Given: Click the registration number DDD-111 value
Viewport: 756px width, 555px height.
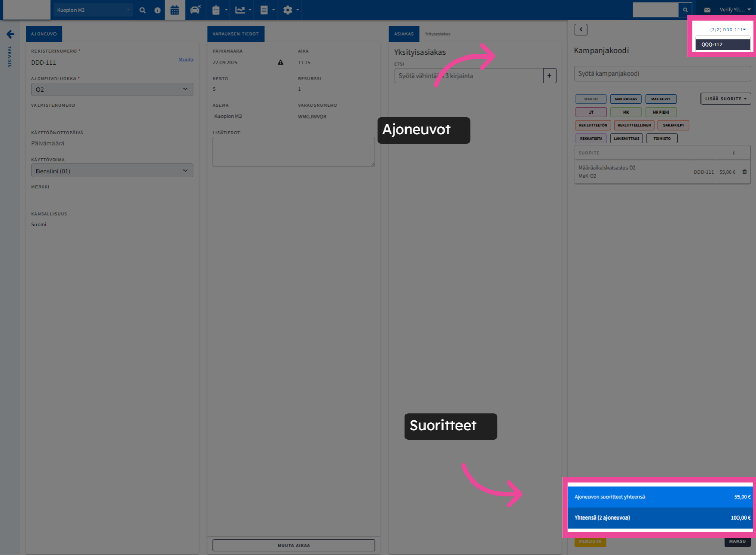Looking at the screenshot, I should click(44, 63).
